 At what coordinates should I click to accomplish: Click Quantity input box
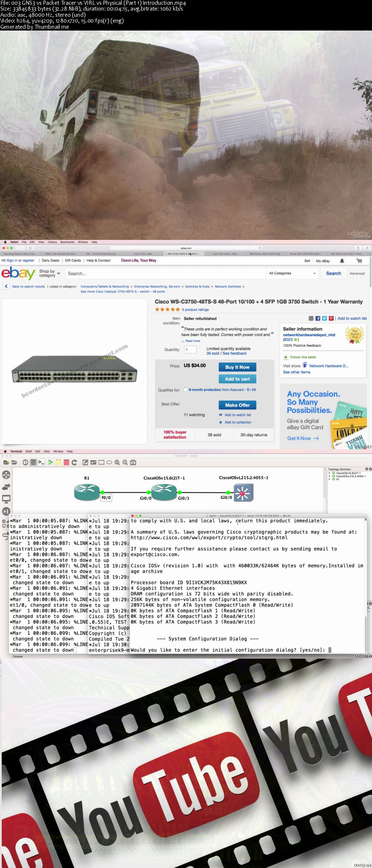pyautogui.click(x=190, y=350)
